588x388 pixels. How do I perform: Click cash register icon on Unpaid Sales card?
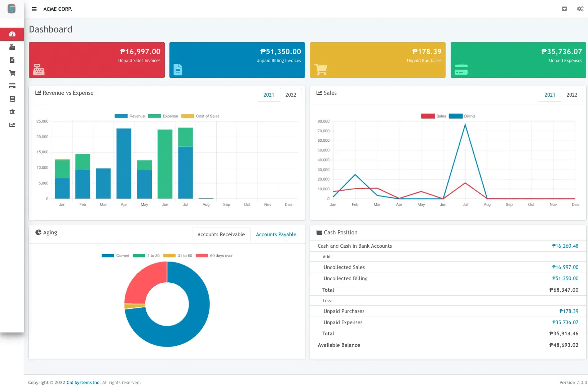[x=39, y=69]
